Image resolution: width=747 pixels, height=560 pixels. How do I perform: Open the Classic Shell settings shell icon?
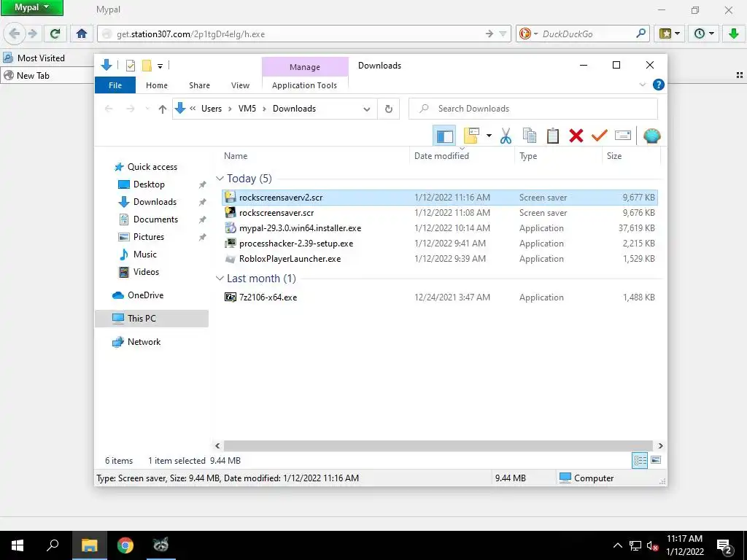(x=651, y=136)
